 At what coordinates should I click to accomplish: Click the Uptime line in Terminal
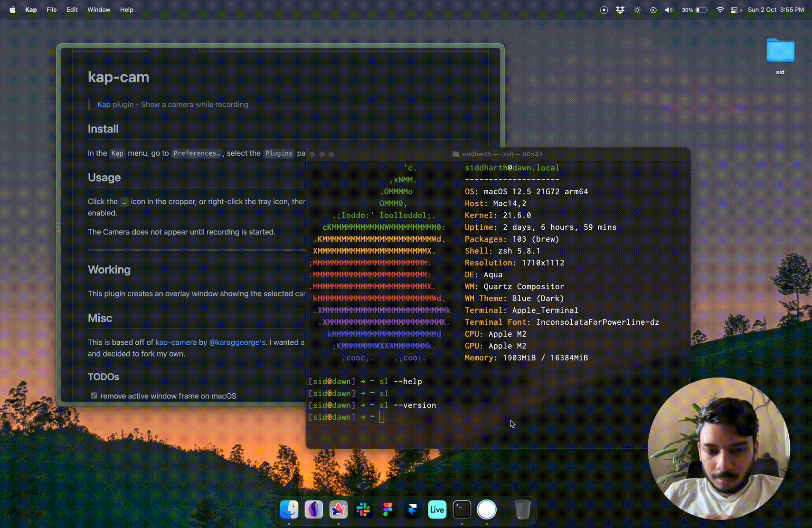pos(540,227)
